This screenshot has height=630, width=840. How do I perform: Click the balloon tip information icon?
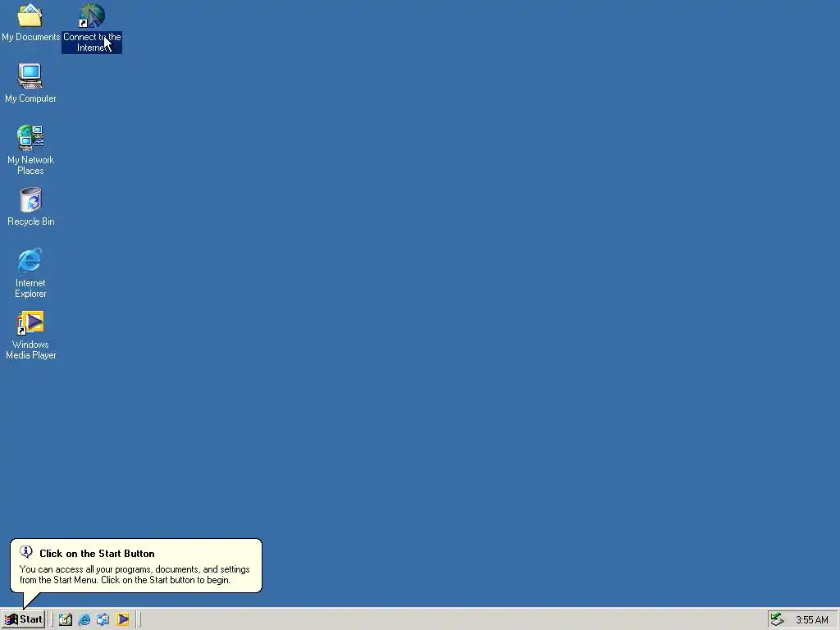25,552
